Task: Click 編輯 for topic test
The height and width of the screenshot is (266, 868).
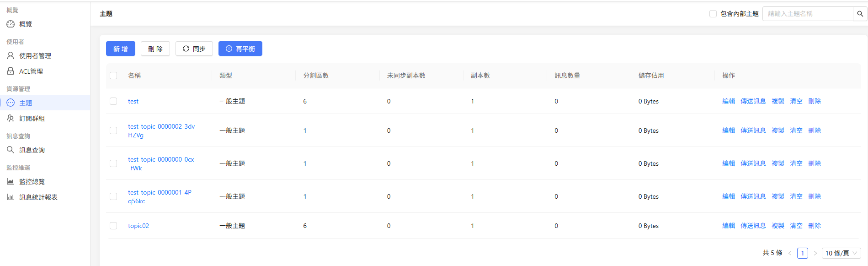Action: [x=729, y=101]
